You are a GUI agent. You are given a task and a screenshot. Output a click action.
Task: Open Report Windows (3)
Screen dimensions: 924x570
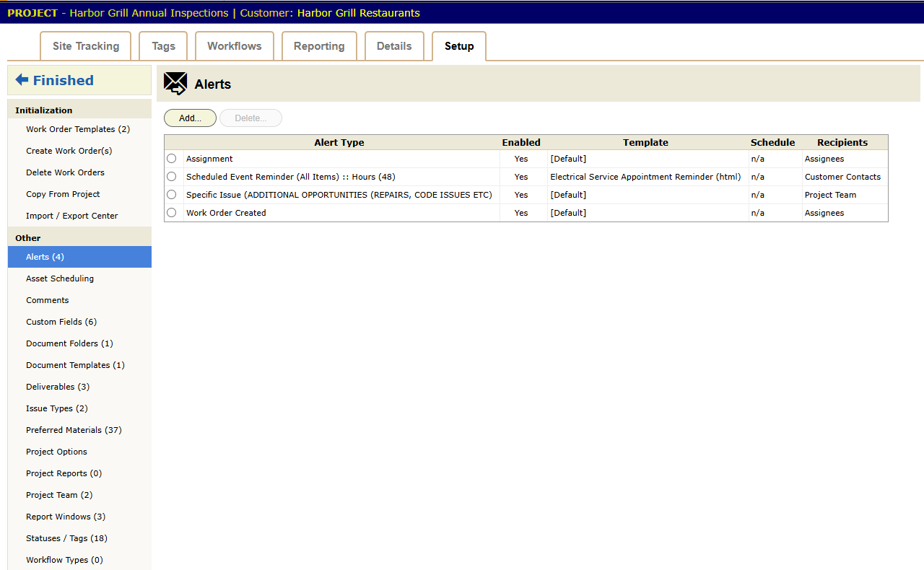coord(66,517)
